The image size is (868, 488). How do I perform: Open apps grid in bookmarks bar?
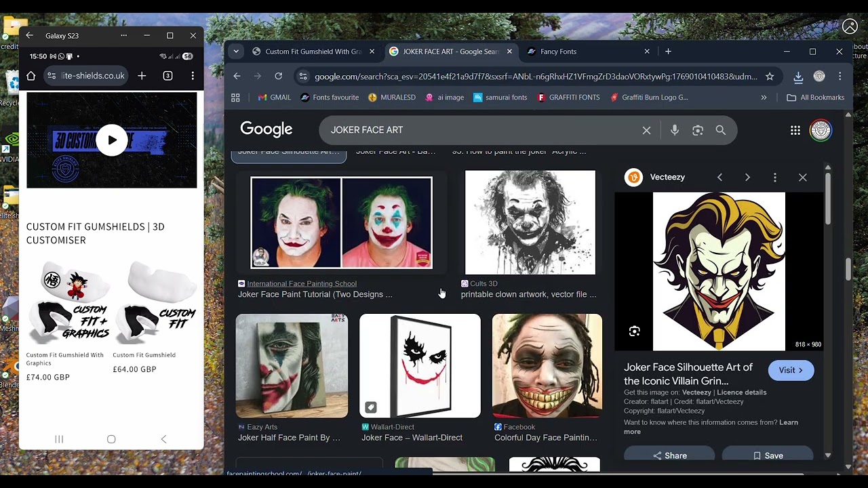[x=235, y=98]
